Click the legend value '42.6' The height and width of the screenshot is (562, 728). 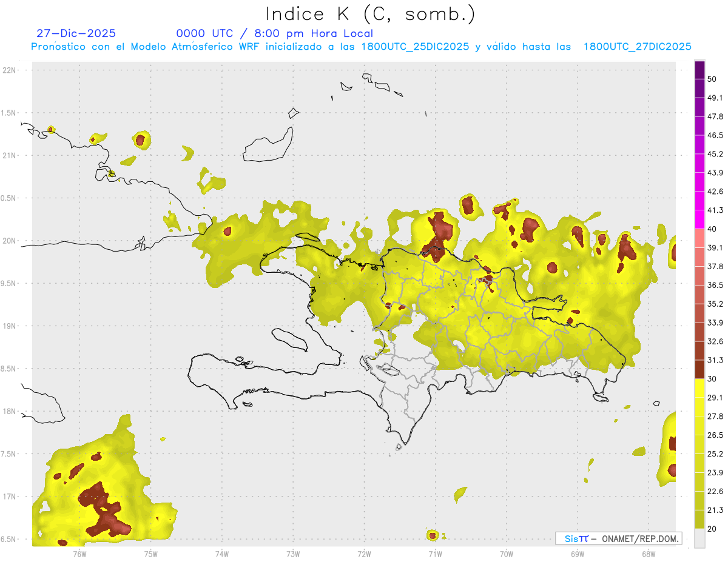[715, 192]
